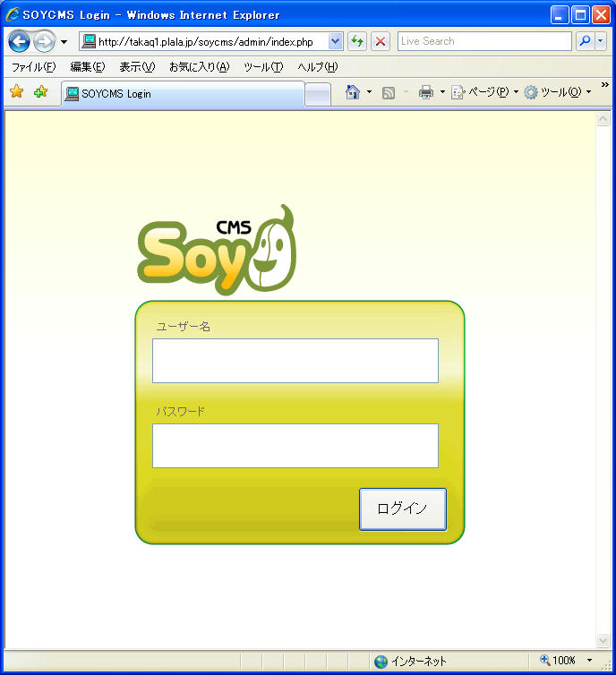Show more toolbar items via double chevron
Screen dimensions: 616x675
pyautogui.click(x=604, y=84)
